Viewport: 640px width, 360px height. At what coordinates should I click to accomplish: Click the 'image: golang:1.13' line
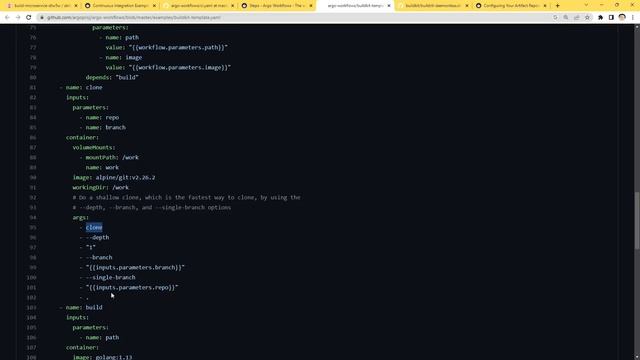102,357
